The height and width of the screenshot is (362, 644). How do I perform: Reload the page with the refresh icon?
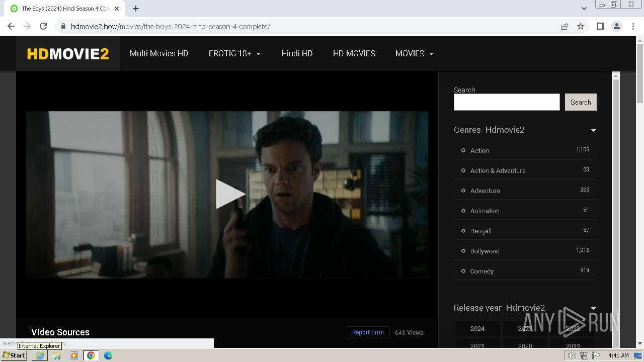(43, 26)
